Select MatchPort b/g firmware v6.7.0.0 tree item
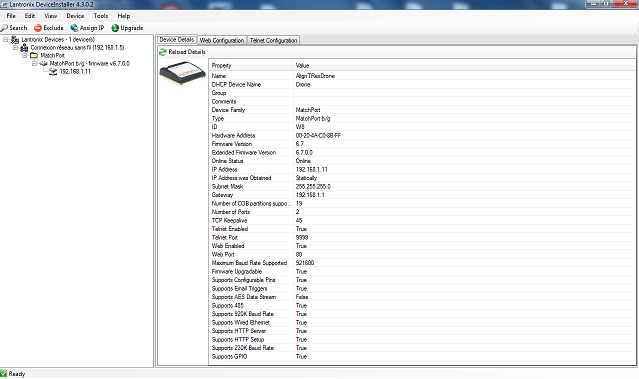639x379 pixels. 90,64
